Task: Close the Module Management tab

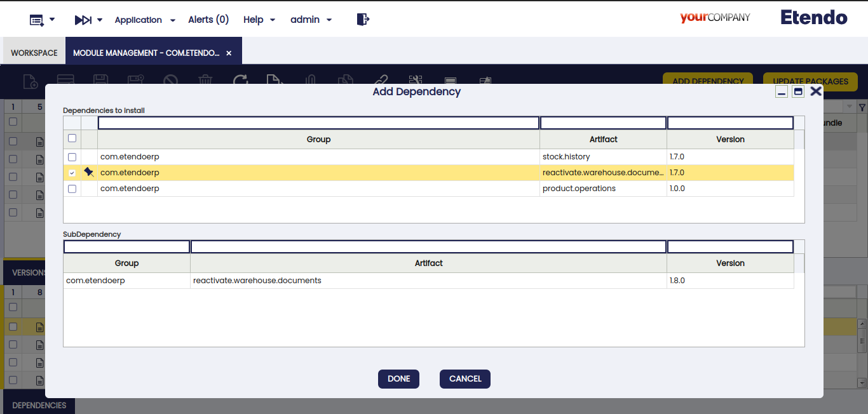Action: (x=229, y=53)
